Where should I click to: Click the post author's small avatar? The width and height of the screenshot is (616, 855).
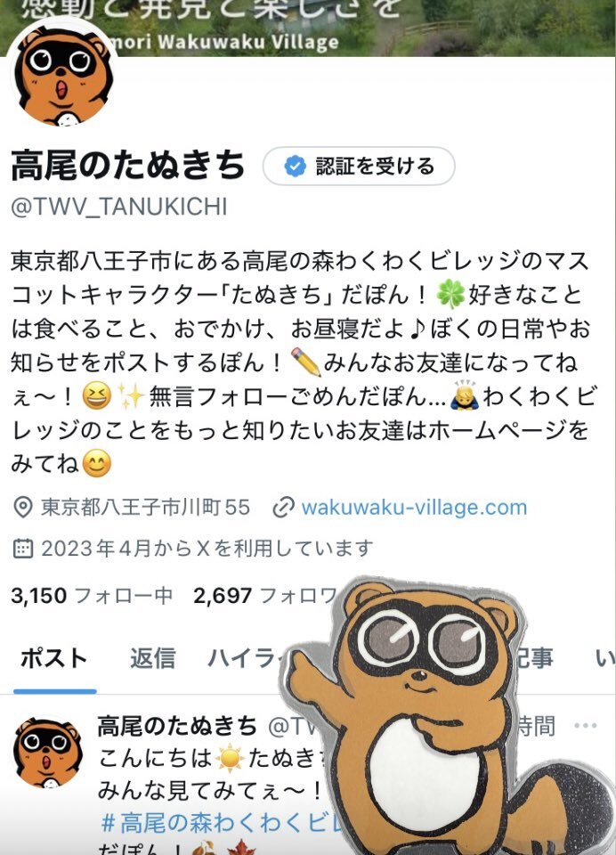pyautogui.click(x=48, y=753)
